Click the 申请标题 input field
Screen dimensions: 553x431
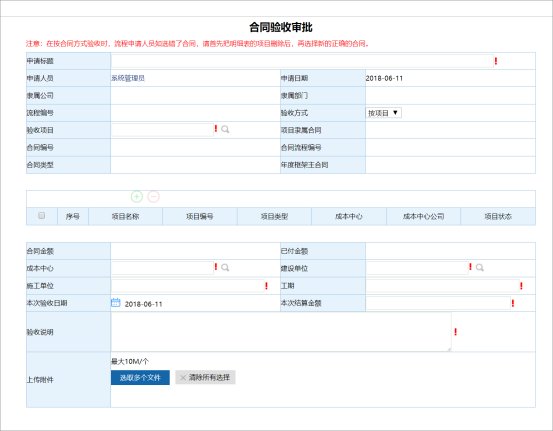(302, 61)
